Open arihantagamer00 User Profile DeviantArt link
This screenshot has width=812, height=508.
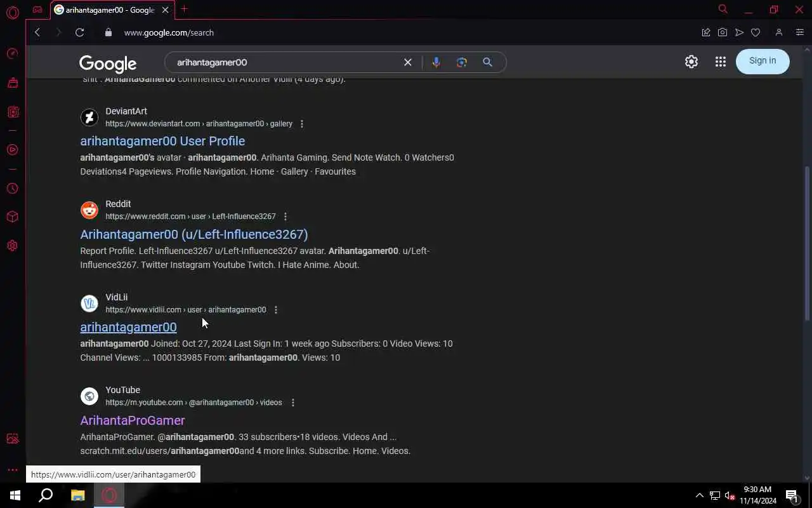(x=162, y=141)
